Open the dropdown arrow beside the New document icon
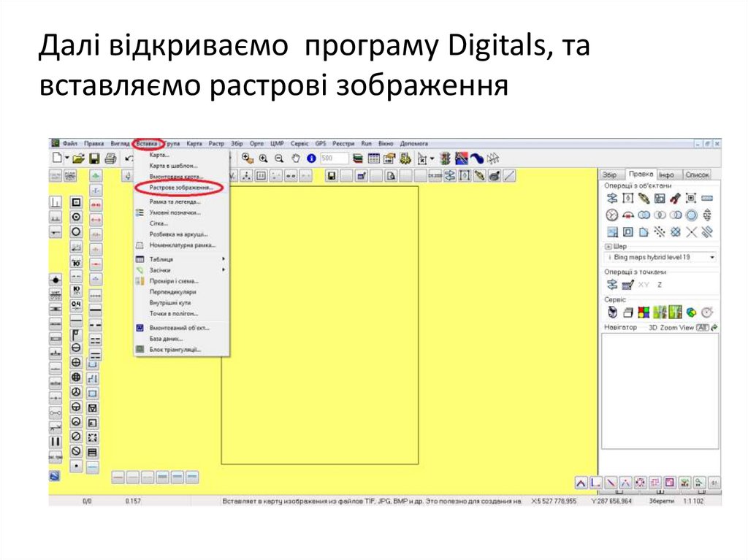This screenshot has height=560, width=748. 67,158
